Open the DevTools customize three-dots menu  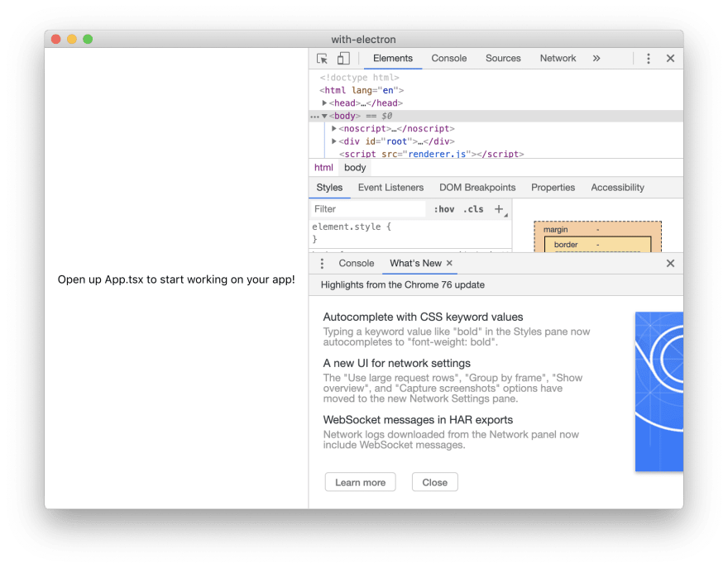[648, 59]
